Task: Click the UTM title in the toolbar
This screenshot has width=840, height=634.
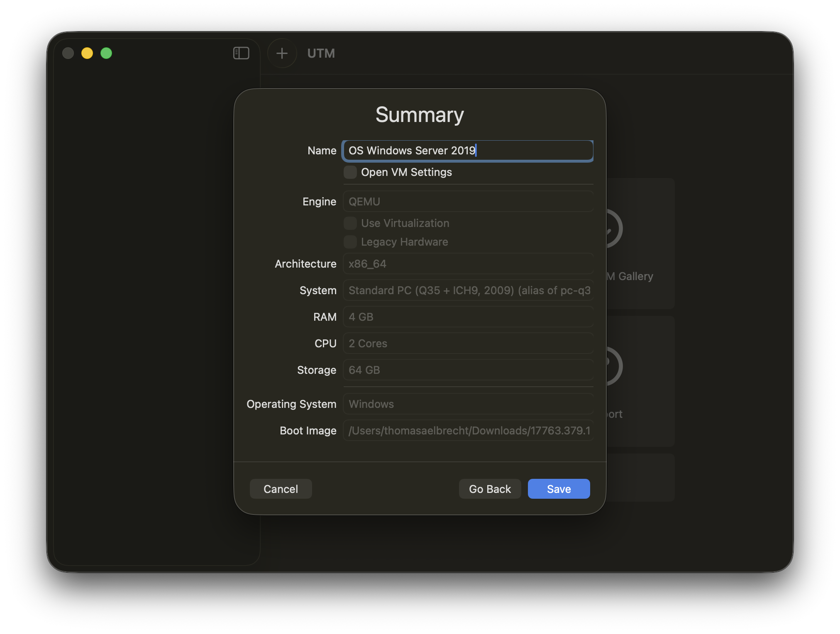Action: 321,54
